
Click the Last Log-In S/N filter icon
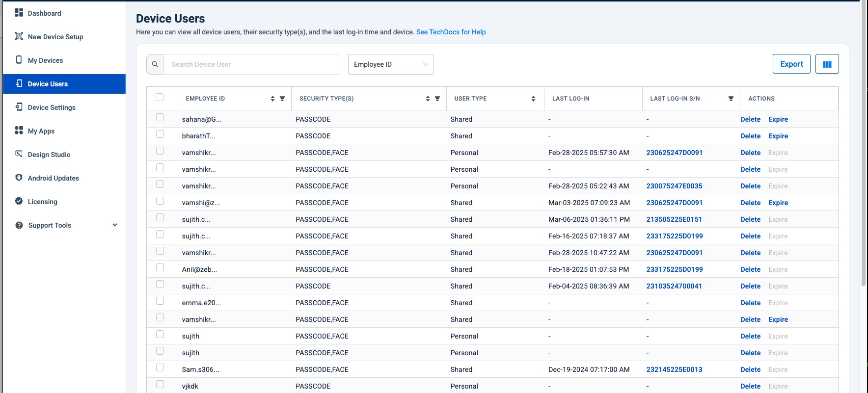click(x=731, y=99)
